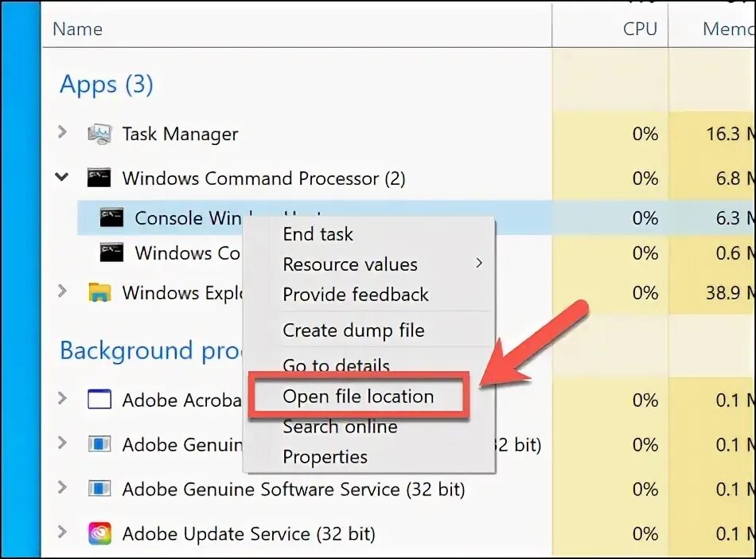
Task: Expand the Task Manager process group
Action: pos(62,133)
